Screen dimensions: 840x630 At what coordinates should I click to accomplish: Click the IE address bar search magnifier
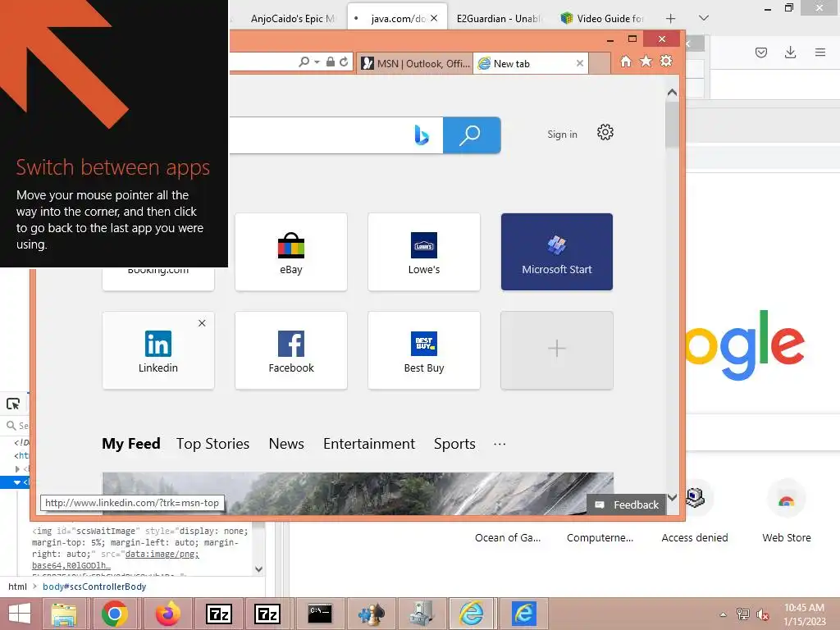click(x=304, y=62)
